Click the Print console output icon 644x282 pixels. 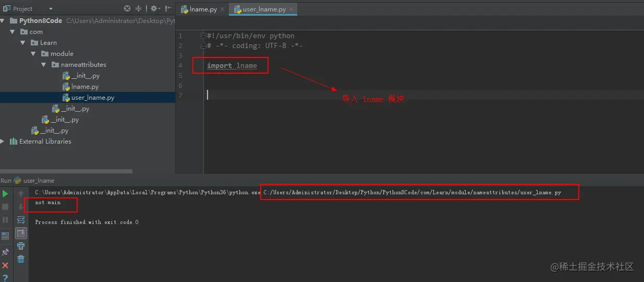(21, 246)
